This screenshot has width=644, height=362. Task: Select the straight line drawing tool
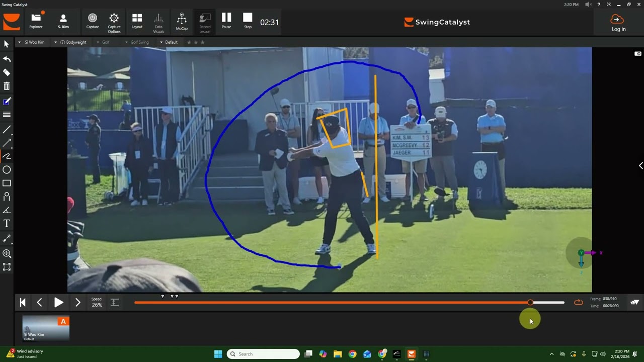7,130
